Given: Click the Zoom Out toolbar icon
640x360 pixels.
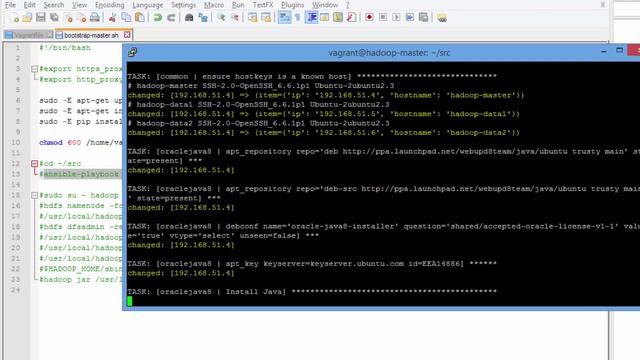Looking at the screenshot, I should click(x=235, y=18).
